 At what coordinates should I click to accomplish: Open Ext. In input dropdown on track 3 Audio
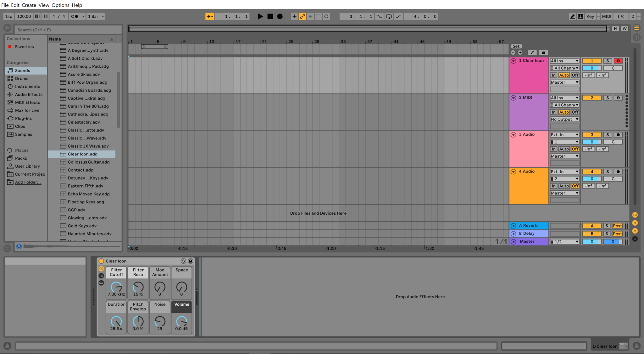pyautogui.click(x=564, y=135)
